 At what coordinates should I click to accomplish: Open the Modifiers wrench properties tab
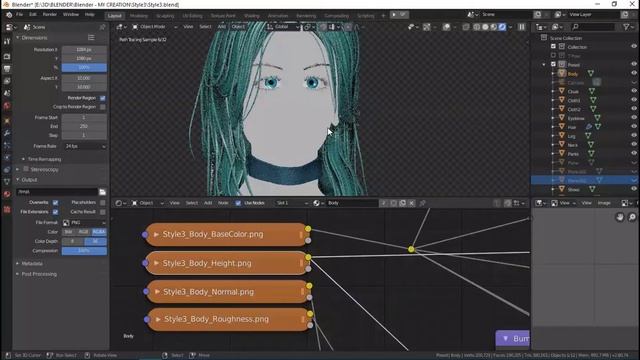click(x=7, y=133)
